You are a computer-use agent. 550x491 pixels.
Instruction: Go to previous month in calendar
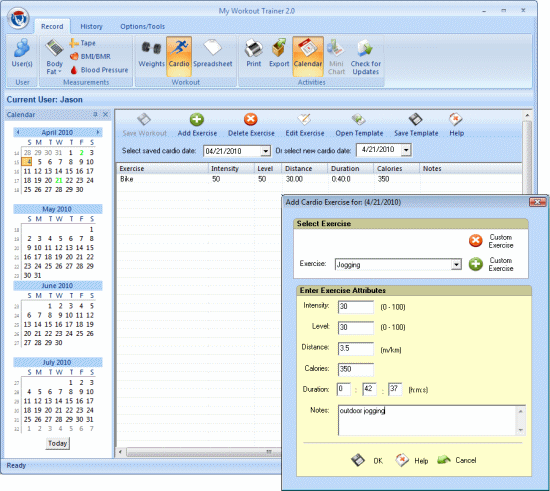pyautogui.click(x=18, y=132)
